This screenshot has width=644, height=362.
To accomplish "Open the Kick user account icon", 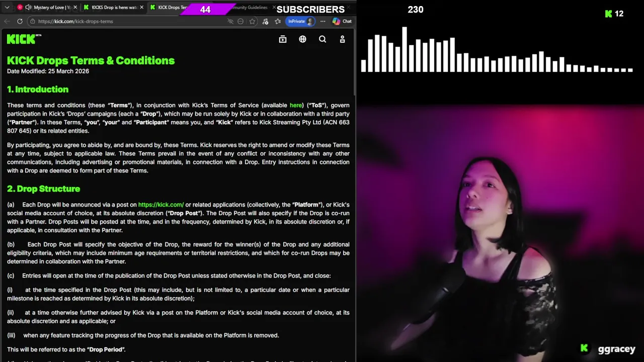I will point(342,39).
